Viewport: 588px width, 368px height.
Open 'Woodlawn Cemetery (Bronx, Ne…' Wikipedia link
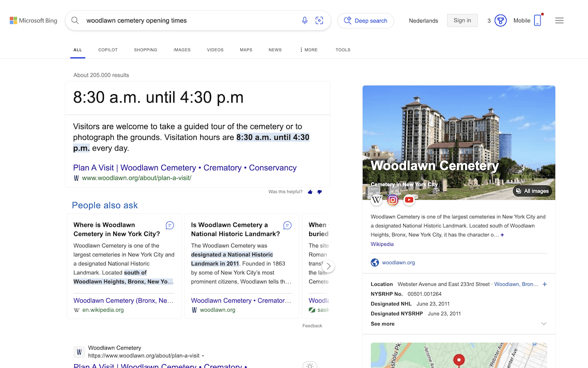tap(123, 300)
